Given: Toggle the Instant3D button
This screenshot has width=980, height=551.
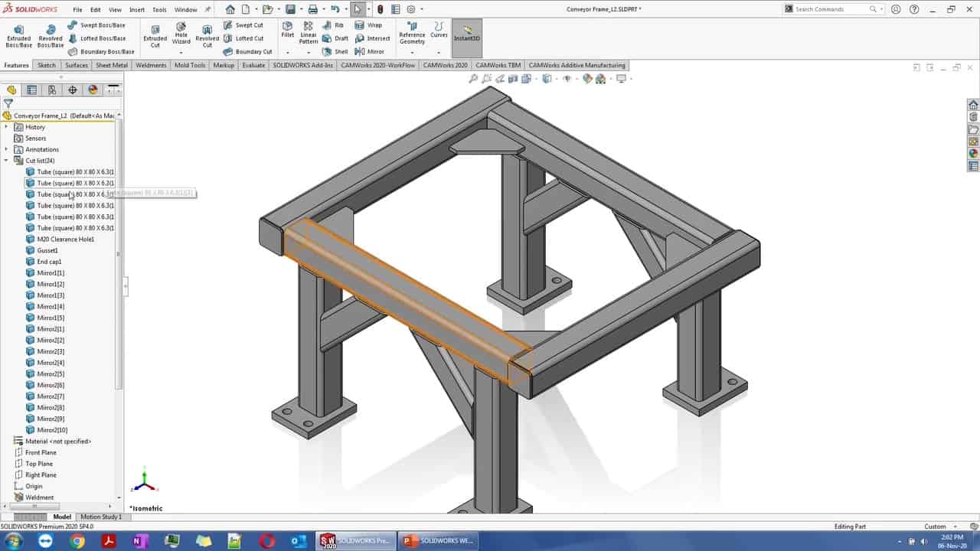Looking at the screenshot, I should pyautogui.click(x=466, y=34).
